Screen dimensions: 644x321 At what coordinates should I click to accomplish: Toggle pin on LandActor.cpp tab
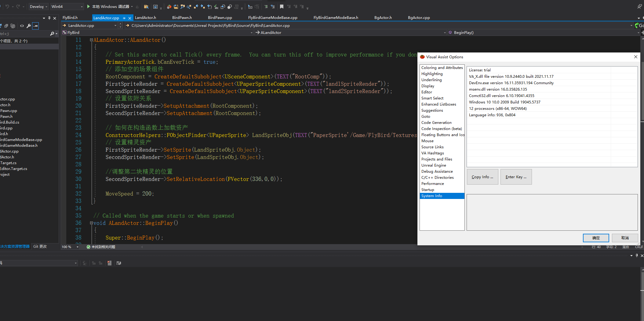click(x=124, y=18)
